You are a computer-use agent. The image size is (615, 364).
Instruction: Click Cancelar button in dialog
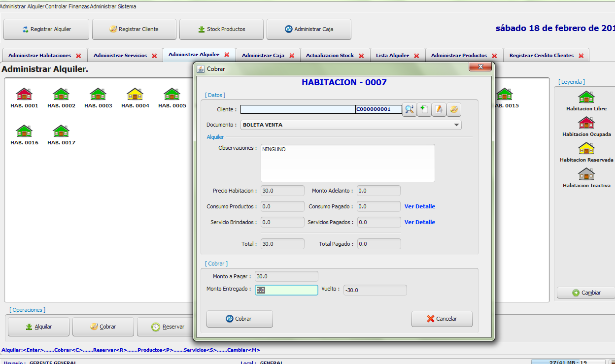click(x=442, y=319)
